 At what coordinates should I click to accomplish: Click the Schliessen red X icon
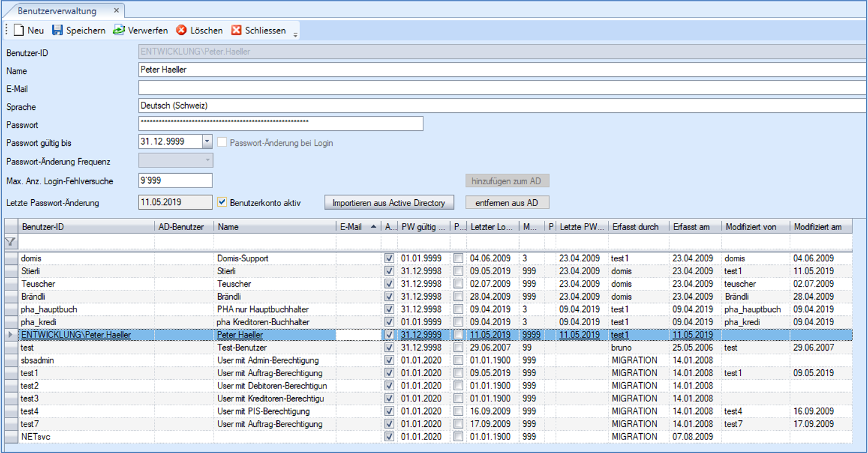[237, 30]
